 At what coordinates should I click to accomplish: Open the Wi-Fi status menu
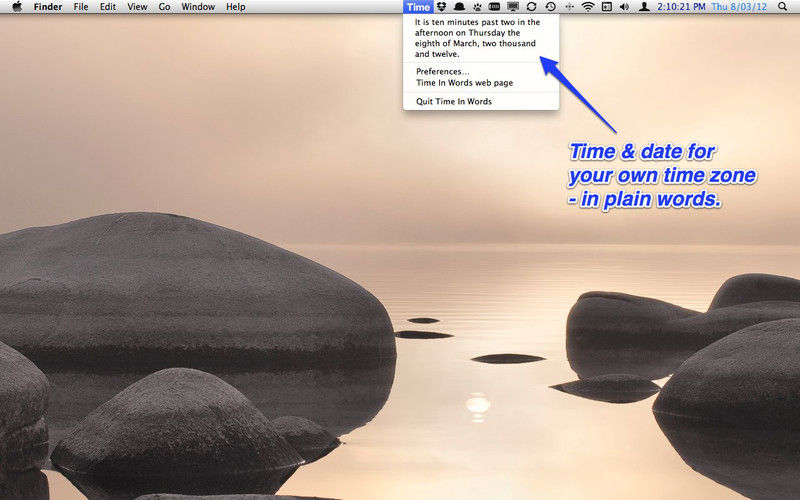pos(588,7)
